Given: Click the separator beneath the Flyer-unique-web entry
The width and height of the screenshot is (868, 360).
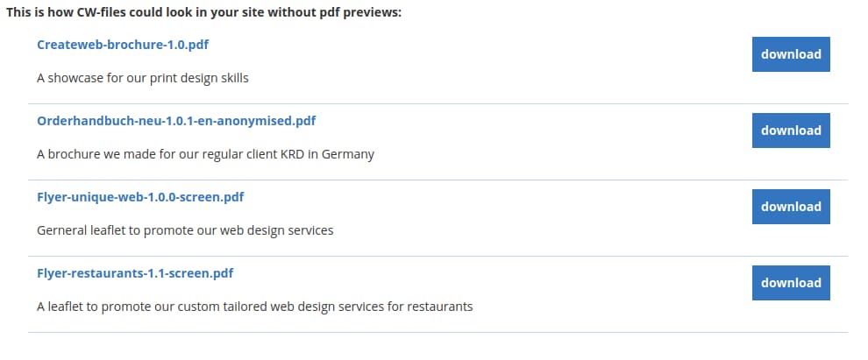Looking at the screenshot, I should [x=438, y=256].
